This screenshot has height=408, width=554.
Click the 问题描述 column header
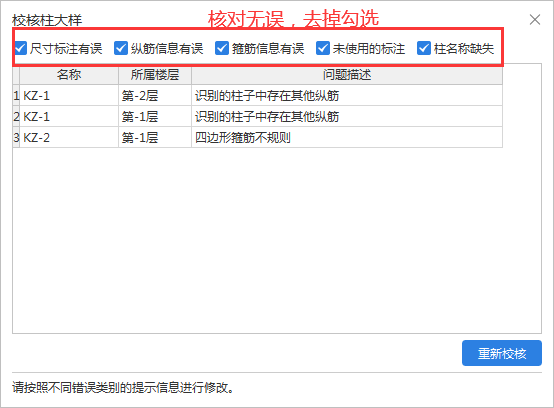click(x=347, y=75)
